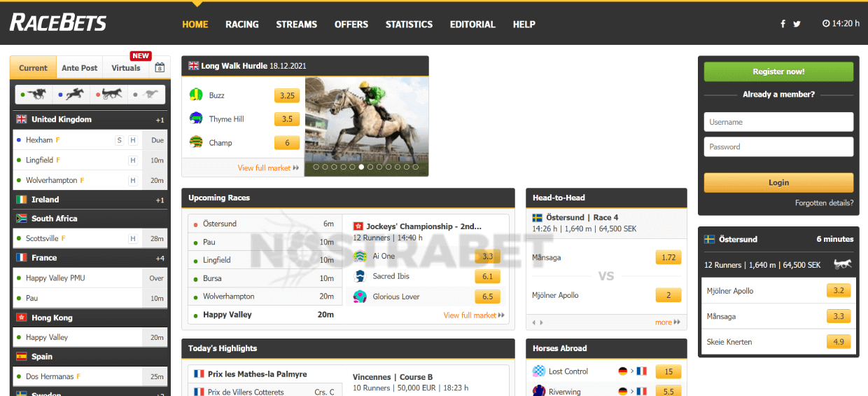Click Sacred Ibis jockey silk icon

360,276
